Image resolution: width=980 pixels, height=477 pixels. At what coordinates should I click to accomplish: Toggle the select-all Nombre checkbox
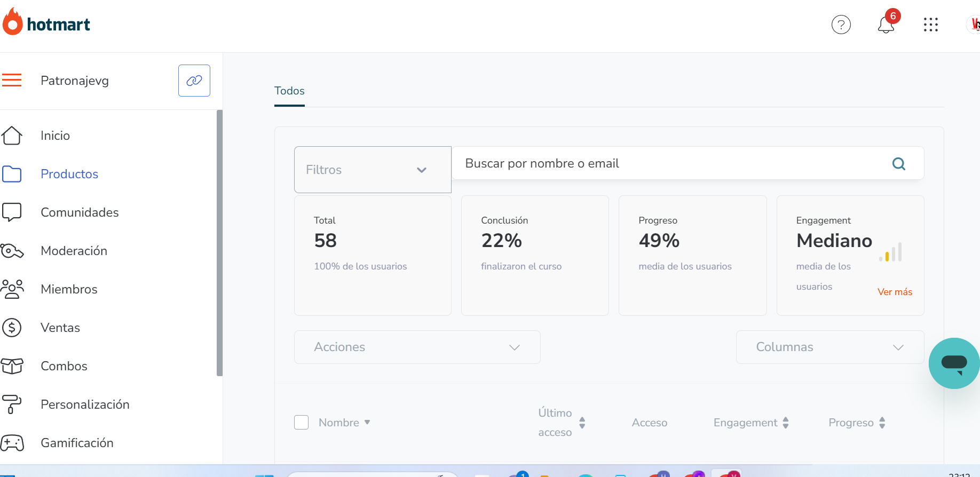coord(302,423)
